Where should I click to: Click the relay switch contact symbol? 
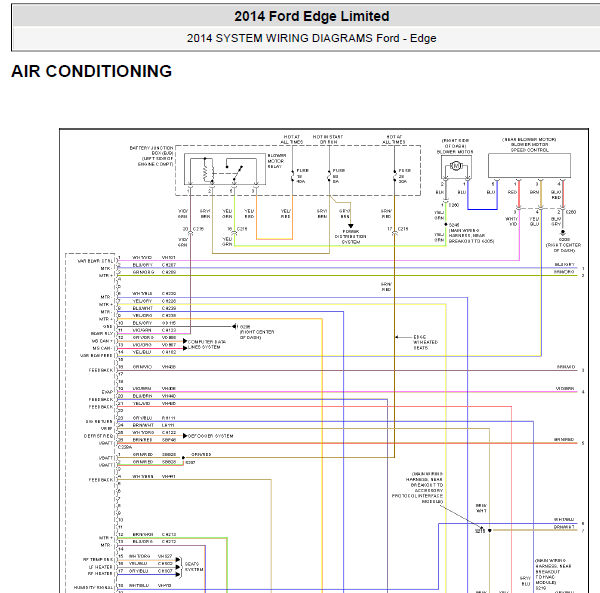click(236, 173)
